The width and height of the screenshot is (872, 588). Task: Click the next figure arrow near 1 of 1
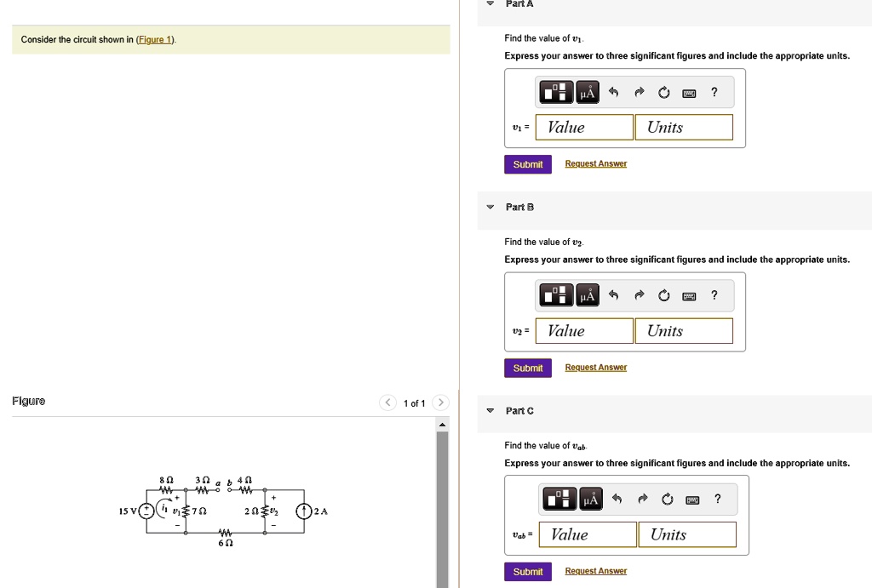point(440,402)
